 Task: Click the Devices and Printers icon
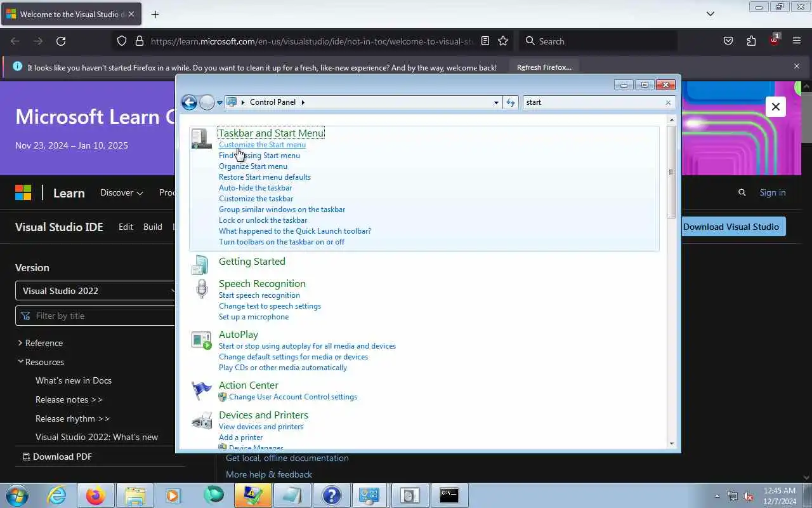click(201, 420)
